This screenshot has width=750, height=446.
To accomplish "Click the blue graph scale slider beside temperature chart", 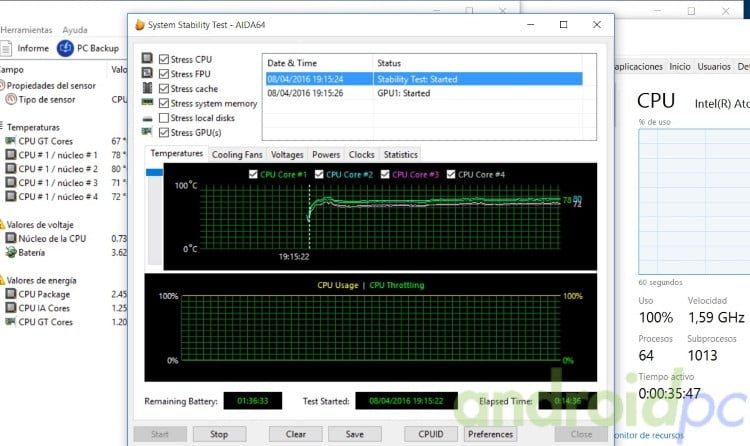I will pyautogui.click(x=154, y=172).
